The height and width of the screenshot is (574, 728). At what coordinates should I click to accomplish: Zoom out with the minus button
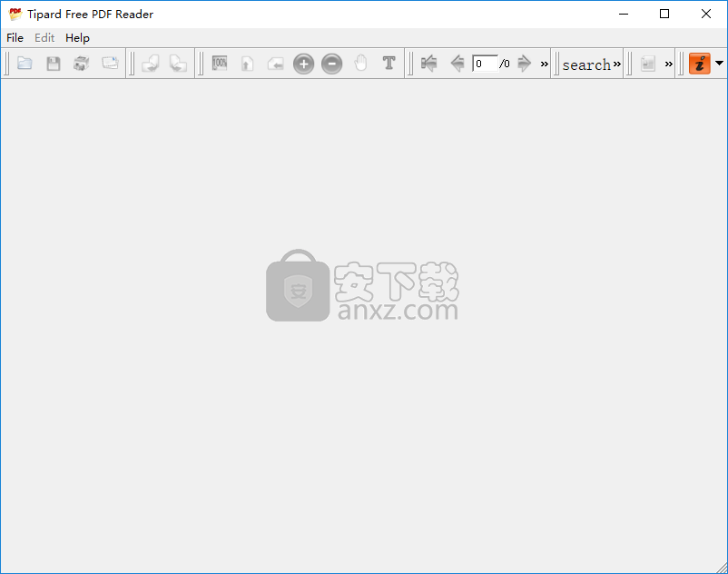point(332,64)
